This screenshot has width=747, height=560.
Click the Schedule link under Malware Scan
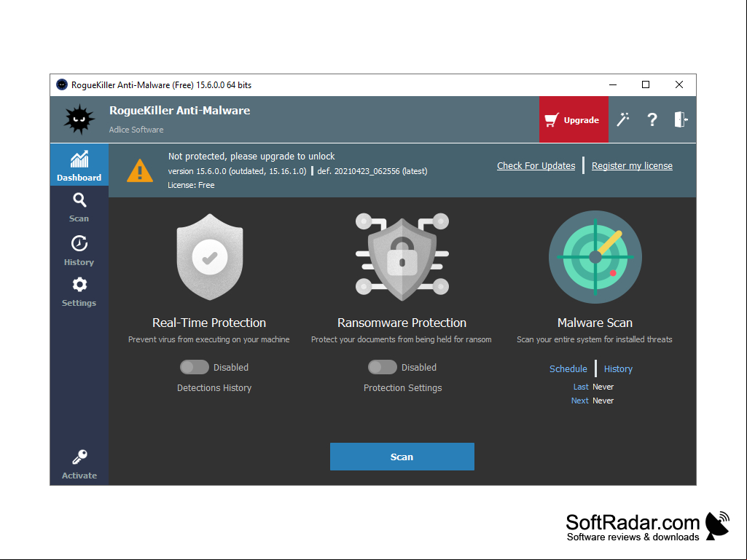coord(568,368)
